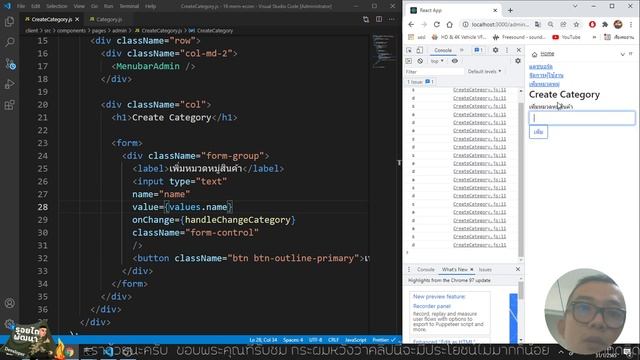This screenshot has width=640, height=360.
Task: Click the localhost address bar
Action: pos(500,24)
